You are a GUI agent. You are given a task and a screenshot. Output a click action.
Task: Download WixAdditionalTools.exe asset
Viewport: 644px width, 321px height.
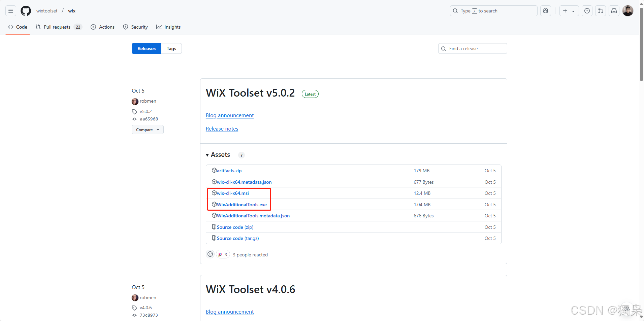(x=242, y=205)
